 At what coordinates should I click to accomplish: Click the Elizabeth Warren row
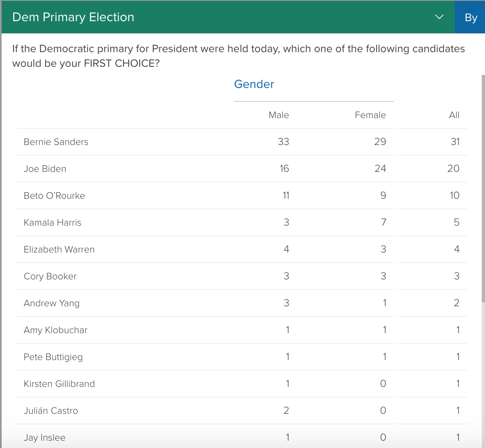59,249
